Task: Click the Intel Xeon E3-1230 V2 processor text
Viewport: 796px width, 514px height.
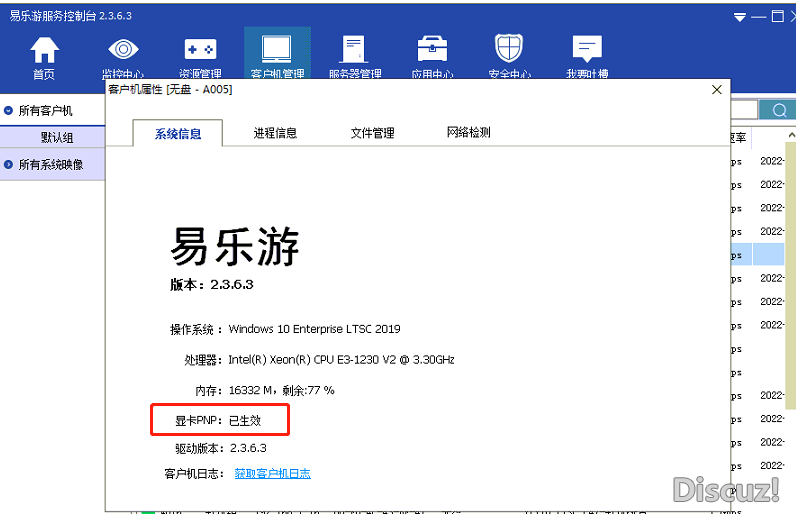Action: [341, 360]
